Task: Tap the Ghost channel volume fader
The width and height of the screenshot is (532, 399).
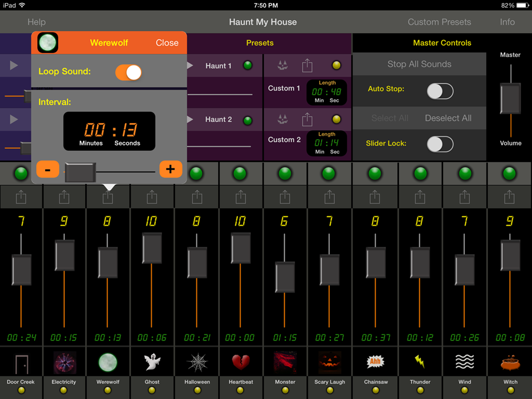Action: 152,248
